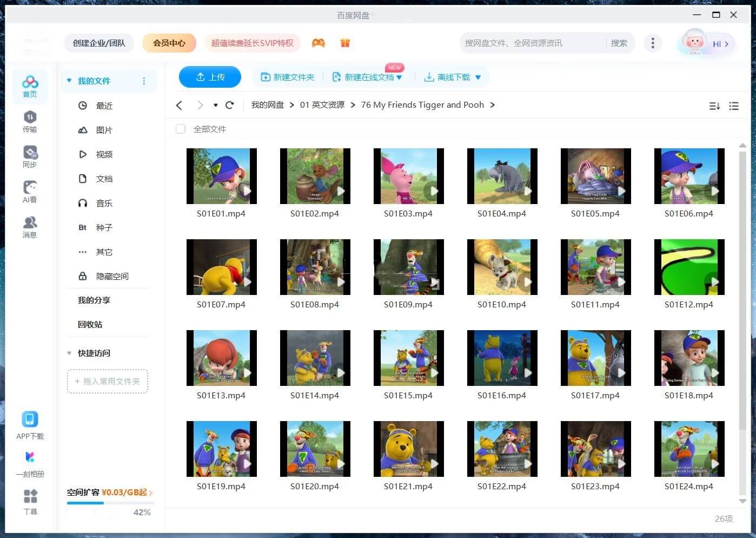
Task: Open the sort order icon
Action: pos(714,106)
